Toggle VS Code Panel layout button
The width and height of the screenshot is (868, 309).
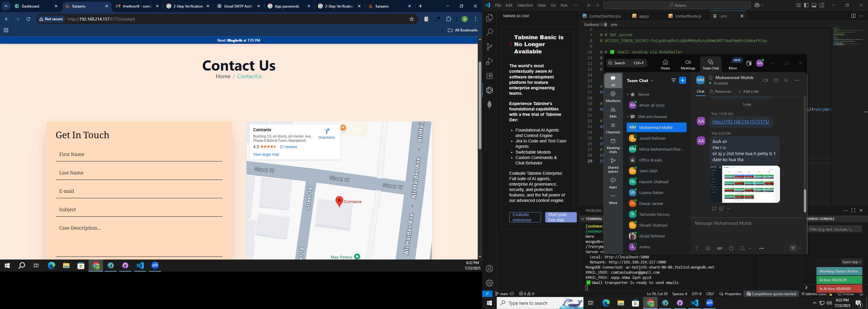[x=814, y=5]
